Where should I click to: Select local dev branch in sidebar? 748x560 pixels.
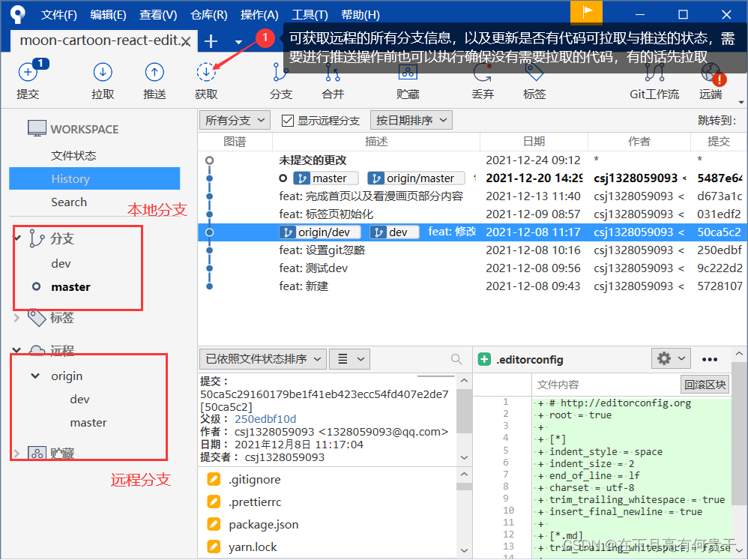61,263
